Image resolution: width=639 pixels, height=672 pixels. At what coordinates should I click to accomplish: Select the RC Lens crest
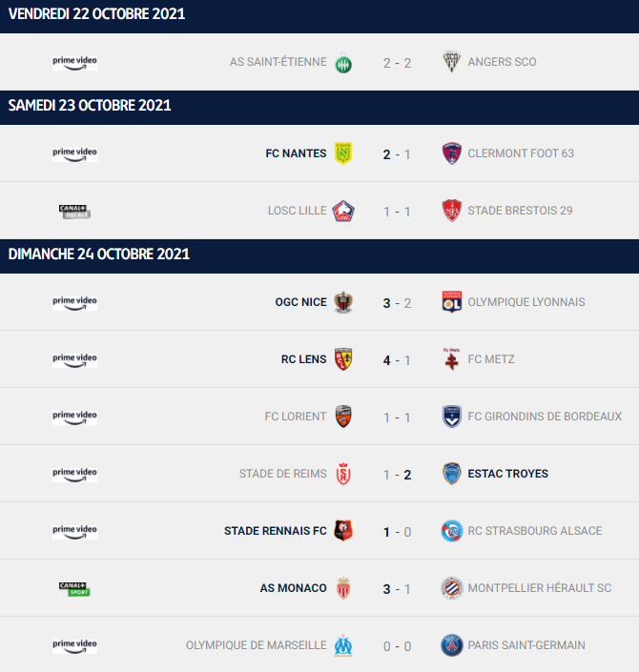coord(343,359)
